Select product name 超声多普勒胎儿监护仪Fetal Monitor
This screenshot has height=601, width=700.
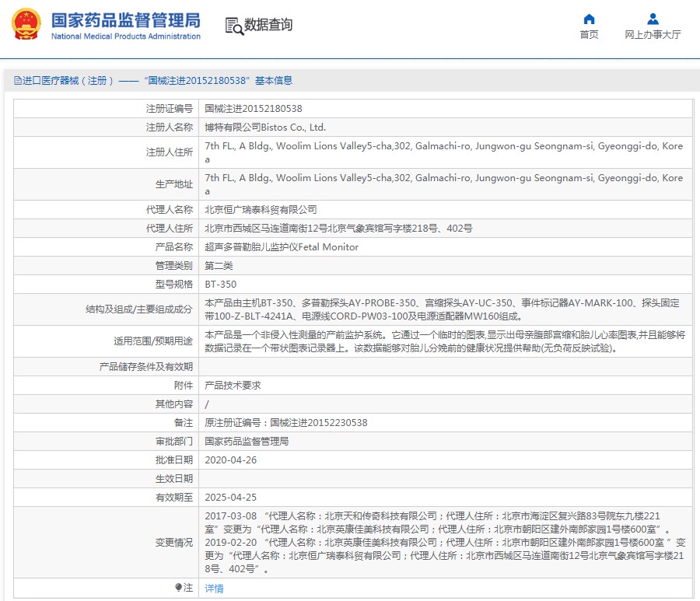282,246
